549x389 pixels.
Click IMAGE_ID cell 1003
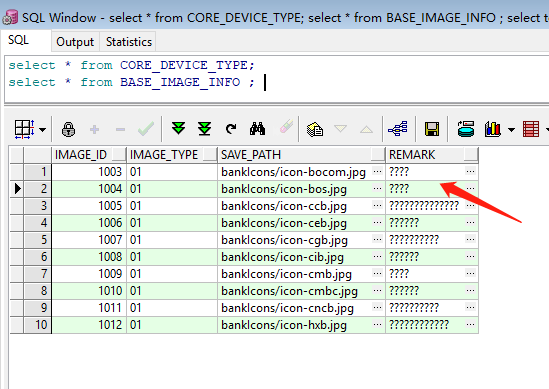click(x=89, y=172)
